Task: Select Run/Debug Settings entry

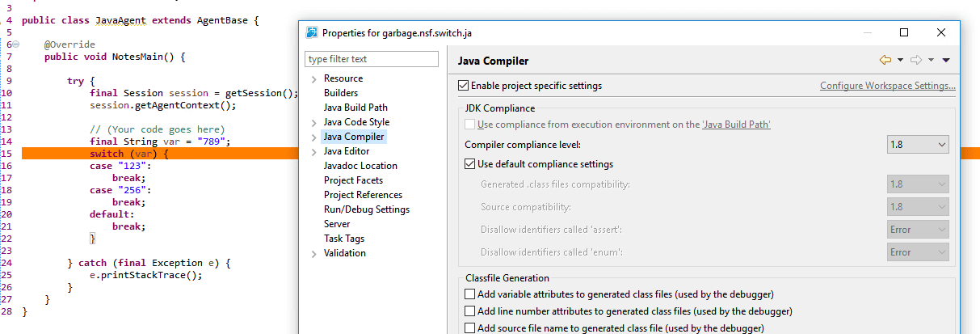Action: pos(366,209)
